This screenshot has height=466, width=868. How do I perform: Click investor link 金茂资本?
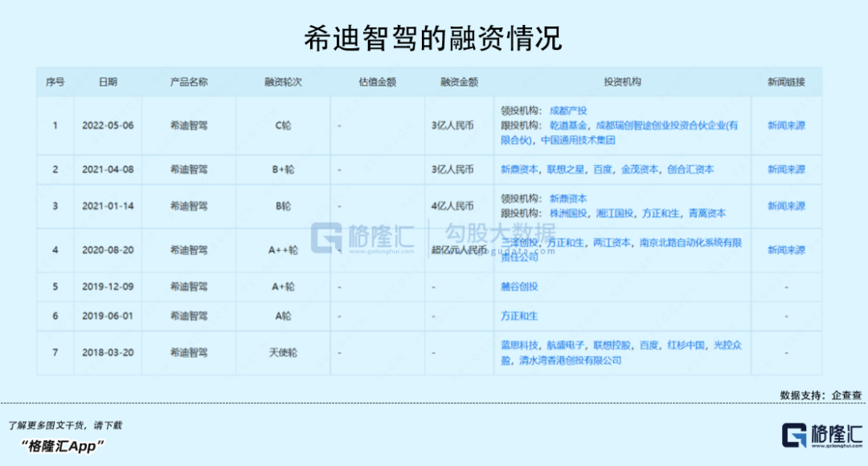[x=640, y=170]
